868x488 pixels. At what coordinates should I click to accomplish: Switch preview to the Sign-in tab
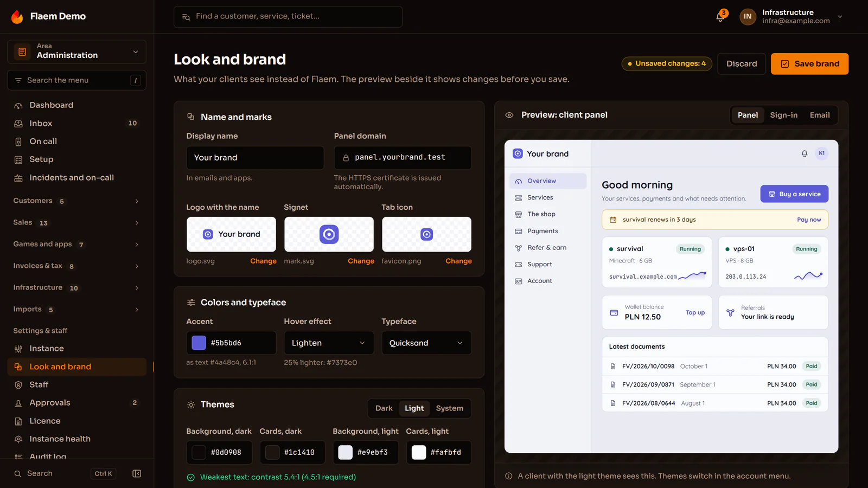click(783, 115)
